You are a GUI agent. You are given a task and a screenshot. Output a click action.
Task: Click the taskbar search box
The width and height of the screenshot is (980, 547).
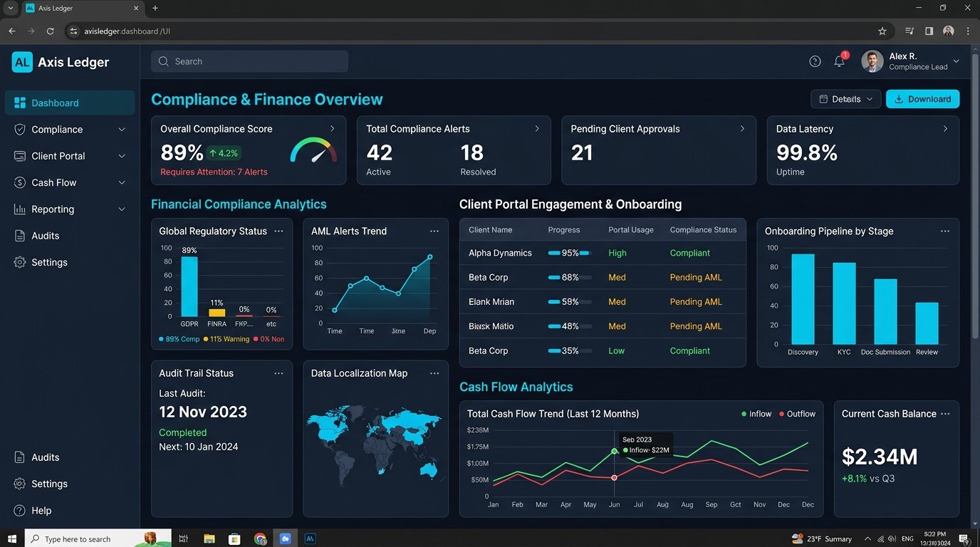tap(98, 538)
